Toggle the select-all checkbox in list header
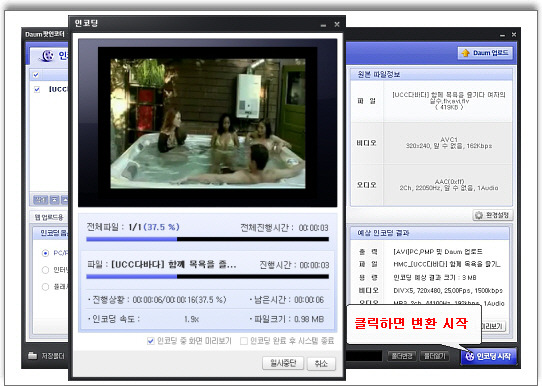The height and width of the screenshot is (386, 542). point(36,75)
